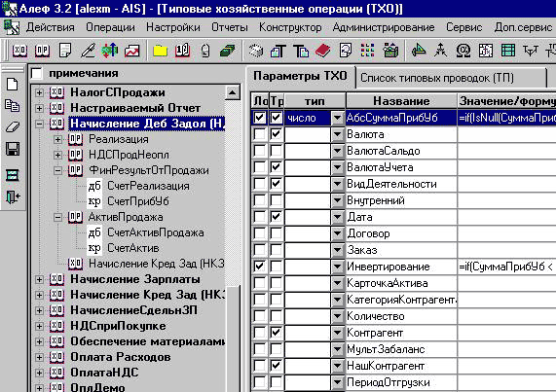Image resolution: width=556 pixels, height=392 pixels.
Task: Click the NP book toolbar icon
Action: 42,51
